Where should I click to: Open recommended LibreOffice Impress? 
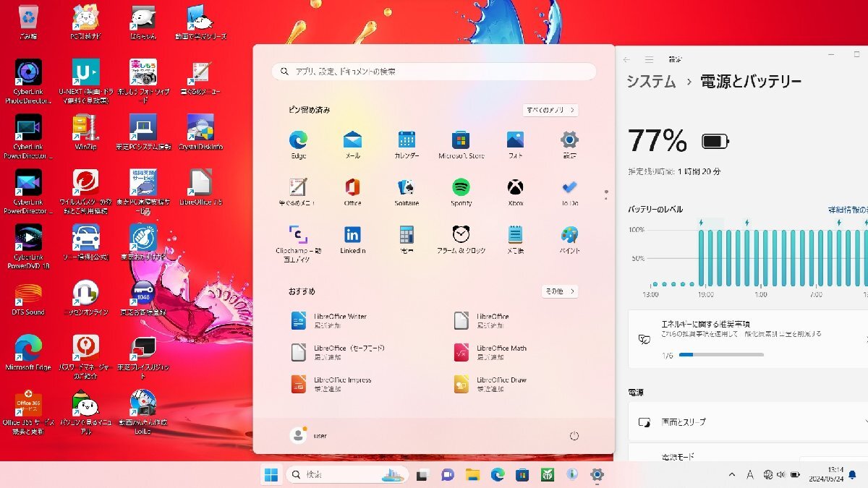(332, 384)
